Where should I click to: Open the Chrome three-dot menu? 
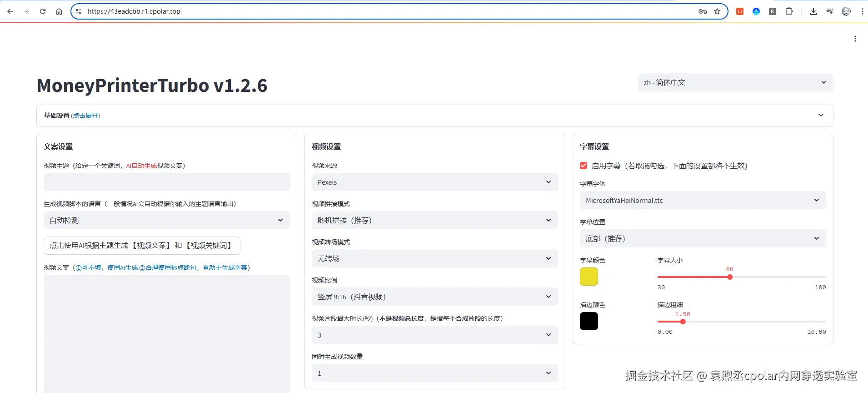[862, 11]
